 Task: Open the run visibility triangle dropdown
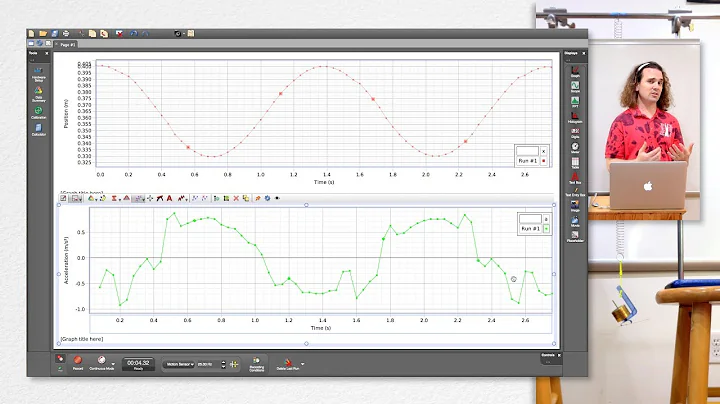point(92,198)
